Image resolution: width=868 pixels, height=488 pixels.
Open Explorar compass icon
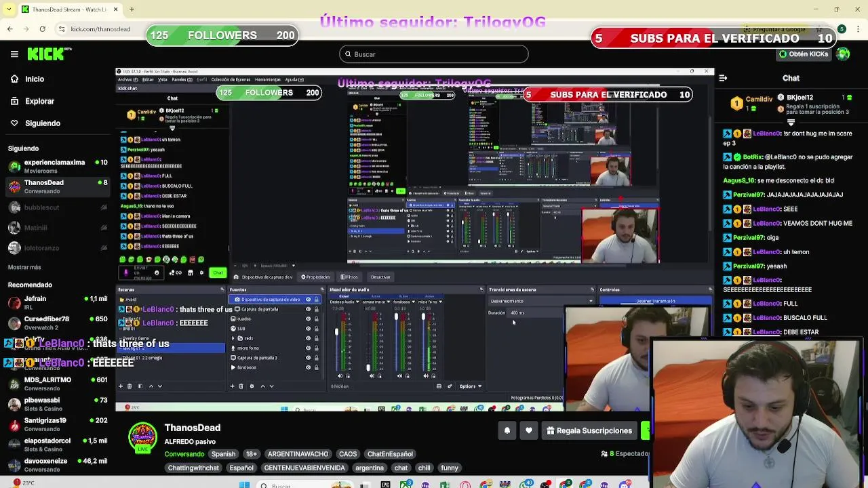[14, 101]
